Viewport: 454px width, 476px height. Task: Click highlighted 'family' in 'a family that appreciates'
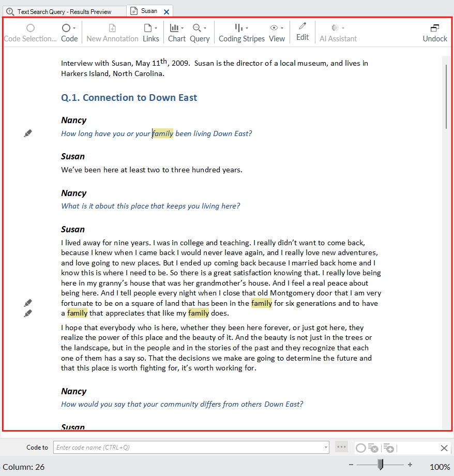[x=77, y=314]
